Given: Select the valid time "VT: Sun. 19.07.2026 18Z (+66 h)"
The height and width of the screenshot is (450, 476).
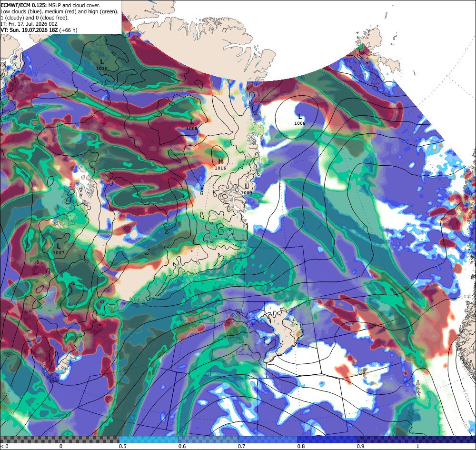Looking at the screenshot, I should [x=39, y=30].
